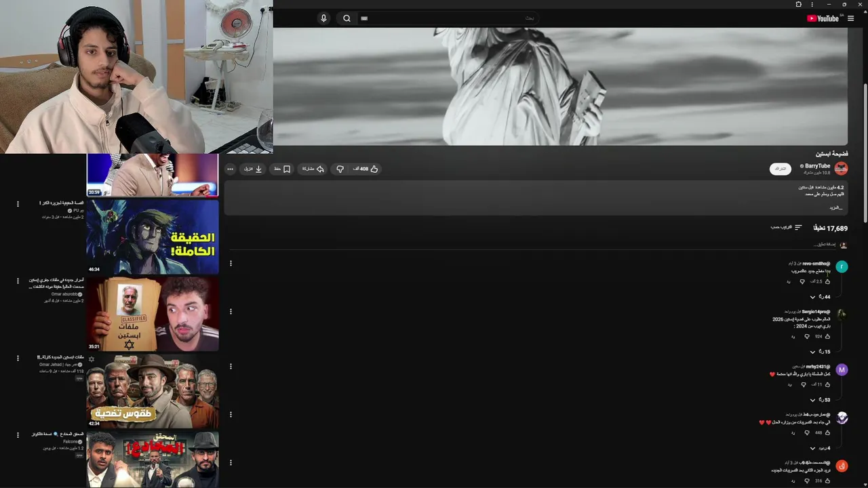The height and width of the screenshot is (488, 868).
Task: Open the share button for the video
Action: click(313, 169)
